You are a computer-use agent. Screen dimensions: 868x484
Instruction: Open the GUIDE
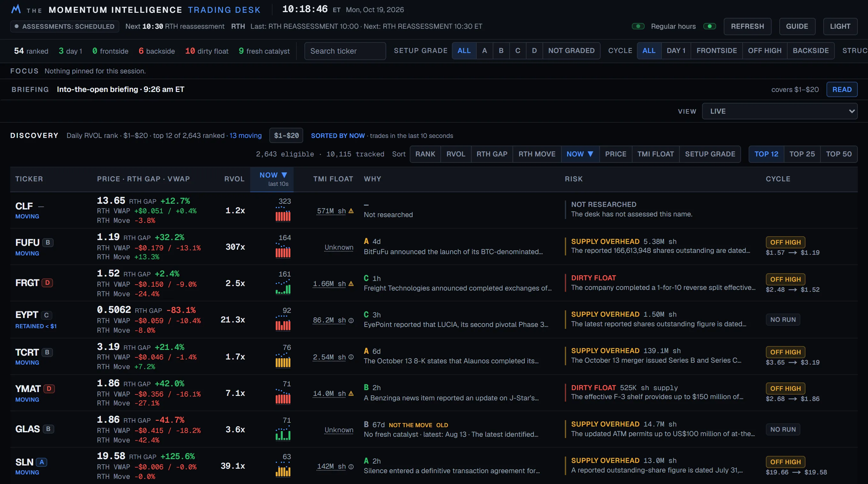[797, 26]
